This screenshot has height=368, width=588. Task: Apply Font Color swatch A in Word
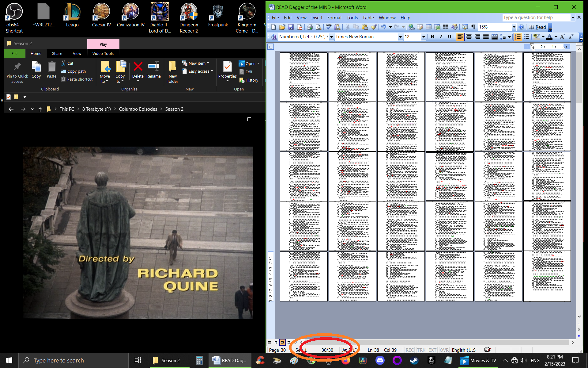[x=550, y=37]
